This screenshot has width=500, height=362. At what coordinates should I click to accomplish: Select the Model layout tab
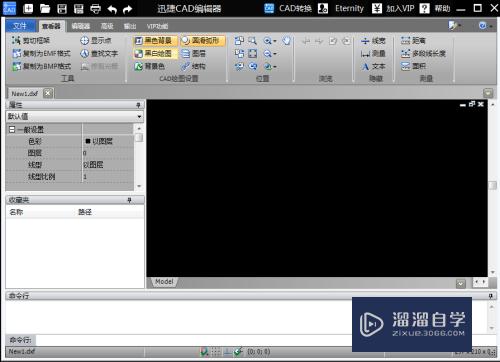pos(164,282)
